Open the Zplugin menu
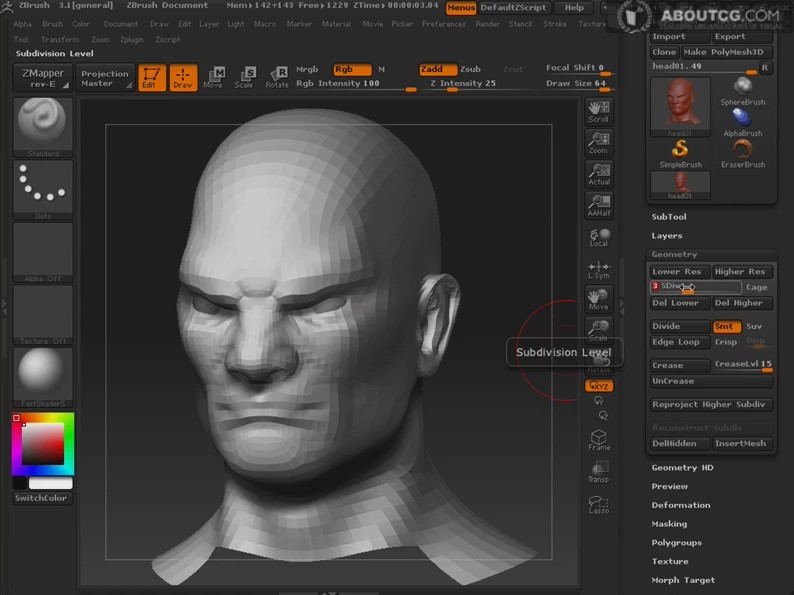Image resolution: width=794 pixels, height=595 pixels. click(132, 39)
